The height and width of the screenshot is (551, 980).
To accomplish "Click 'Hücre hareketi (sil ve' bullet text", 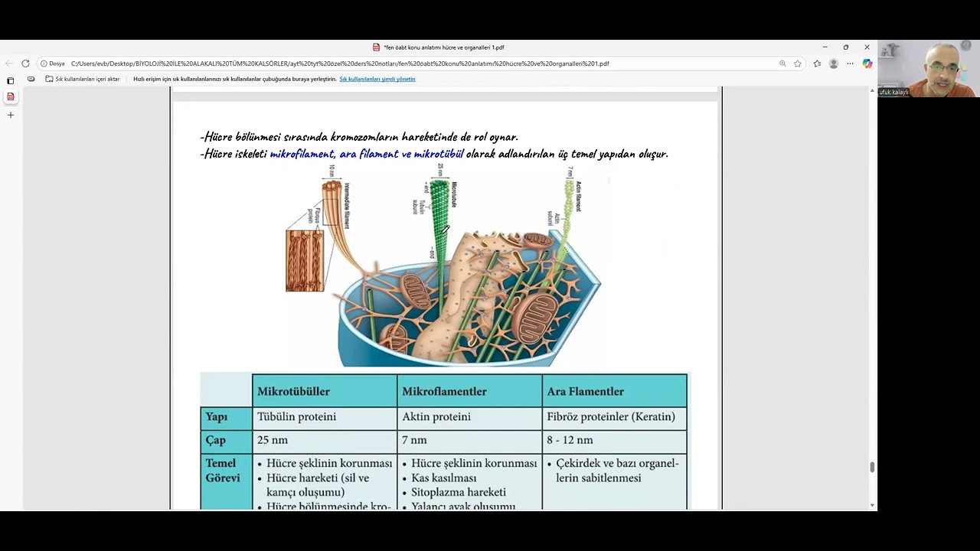I will (x=318, y=478).
